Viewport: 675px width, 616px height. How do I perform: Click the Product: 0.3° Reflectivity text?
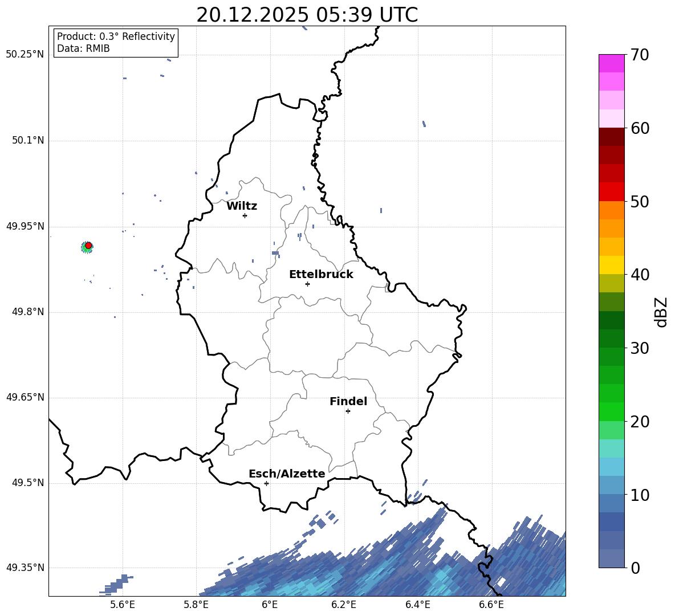tap(116, 36)
